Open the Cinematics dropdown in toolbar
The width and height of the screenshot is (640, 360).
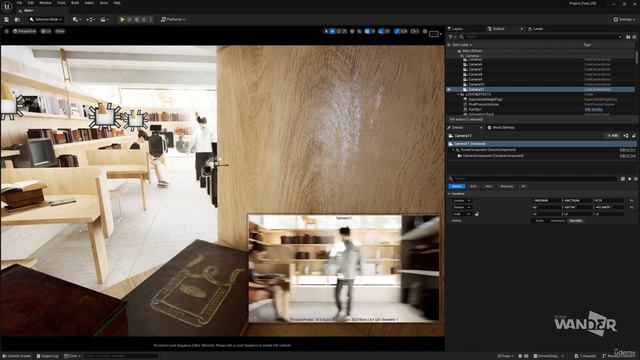pyautogui.click(x=104, y=20)
